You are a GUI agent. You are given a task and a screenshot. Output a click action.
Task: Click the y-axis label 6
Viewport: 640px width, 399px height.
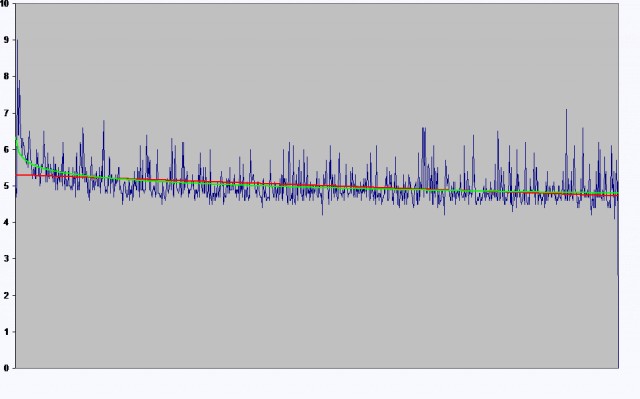pyautogui.click(x=6, y=149)
